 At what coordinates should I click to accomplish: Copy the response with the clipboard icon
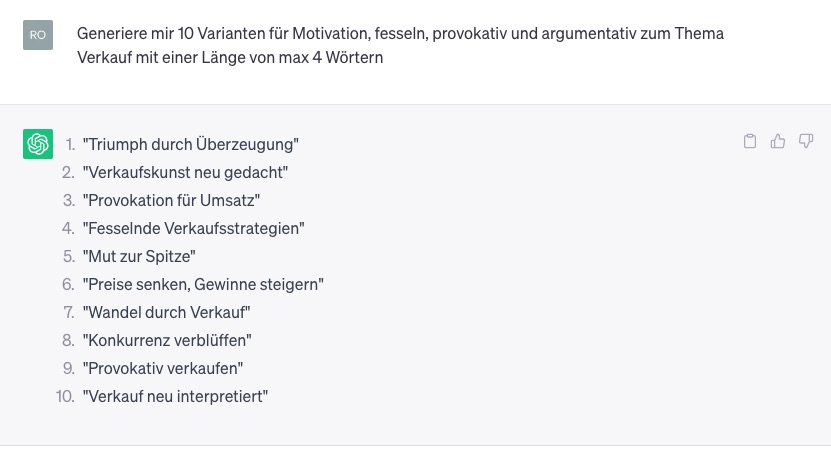click(749, 141)
